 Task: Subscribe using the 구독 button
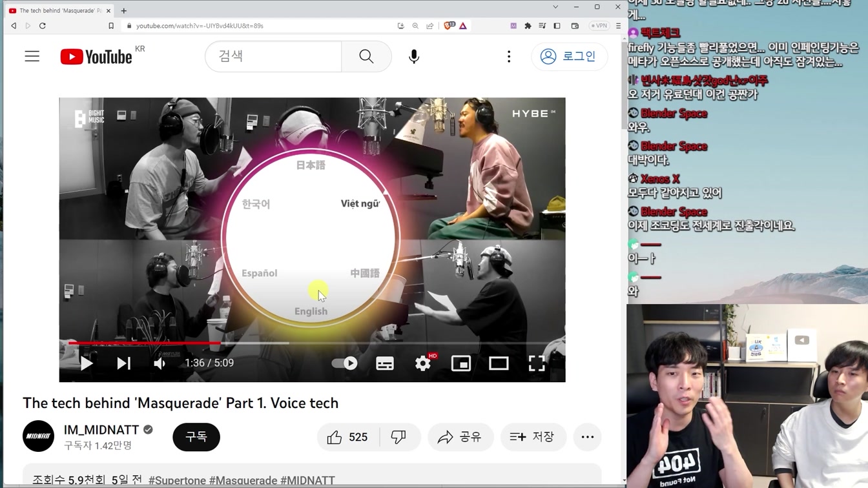pos(196,437)
